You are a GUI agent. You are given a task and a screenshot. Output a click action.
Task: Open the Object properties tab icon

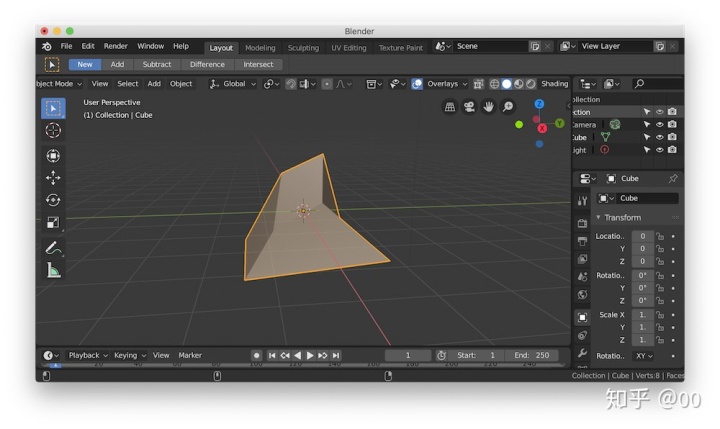click(x=582, y=317)
